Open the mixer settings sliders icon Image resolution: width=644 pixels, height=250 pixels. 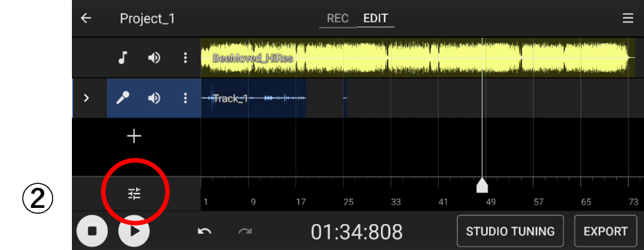[x=134, y=193]
